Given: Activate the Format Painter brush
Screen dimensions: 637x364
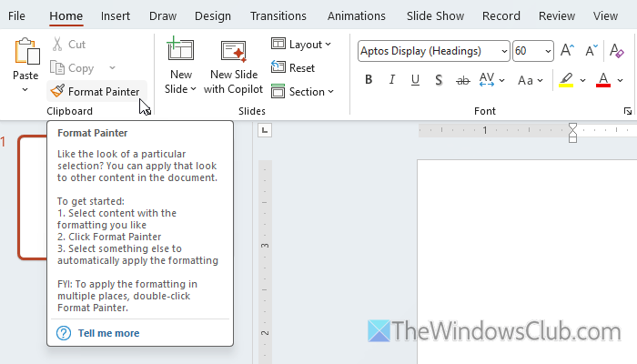Looking at the screenshot, I should tap(96, 91).
